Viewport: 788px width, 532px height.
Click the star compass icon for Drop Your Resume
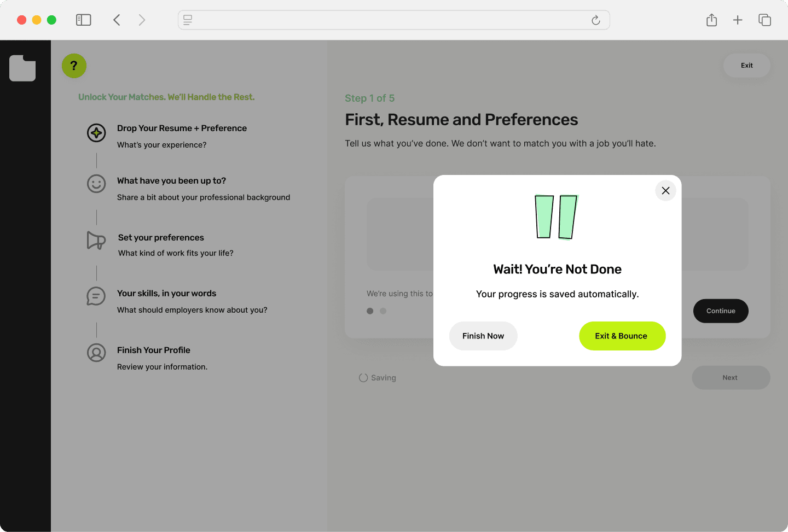tap(96, 132)
